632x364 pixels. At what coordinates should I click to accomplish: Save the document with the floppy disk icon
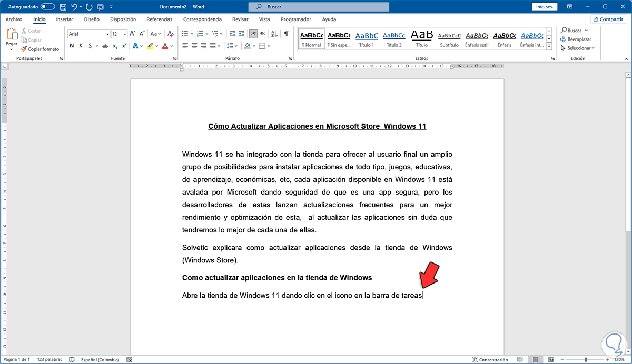coord(63,7)
